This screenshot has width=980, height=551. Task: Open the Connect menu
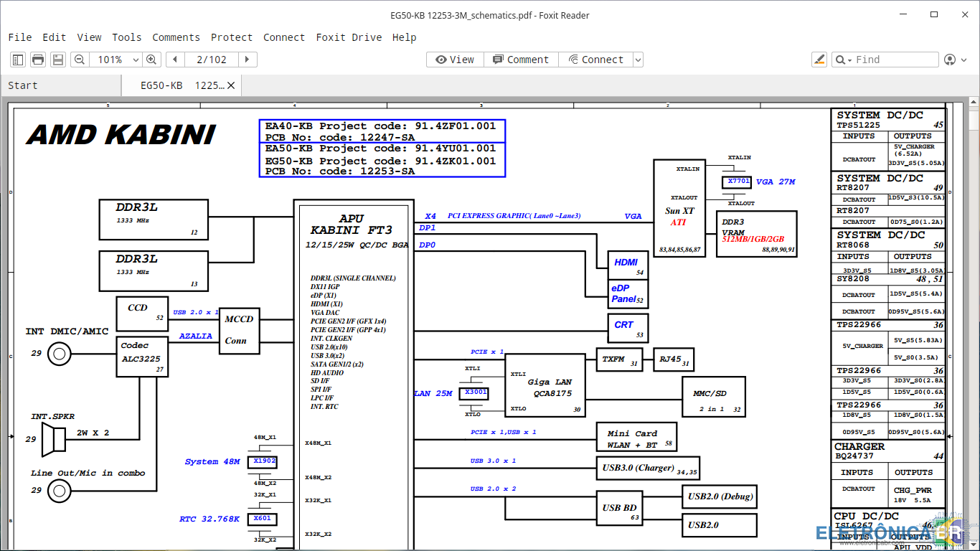pyautogui.click(x=284, y=37)
